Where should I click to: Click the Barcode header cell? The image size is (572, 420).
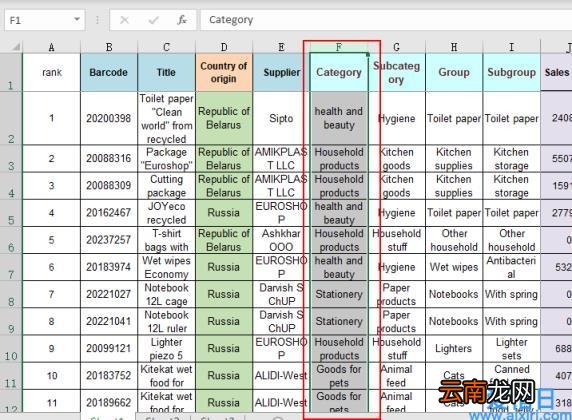point(109,72)
